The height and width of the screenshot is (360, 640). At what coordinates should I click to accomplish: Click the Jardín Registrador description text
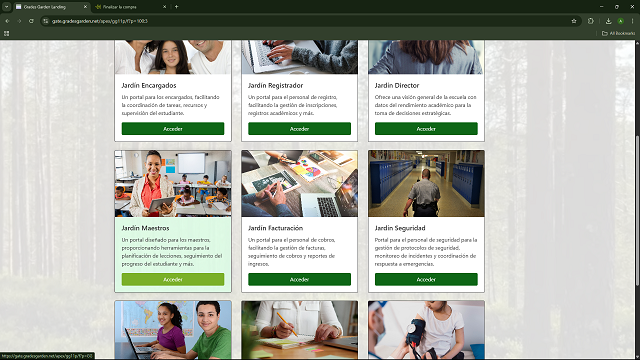tap(293, 105)
